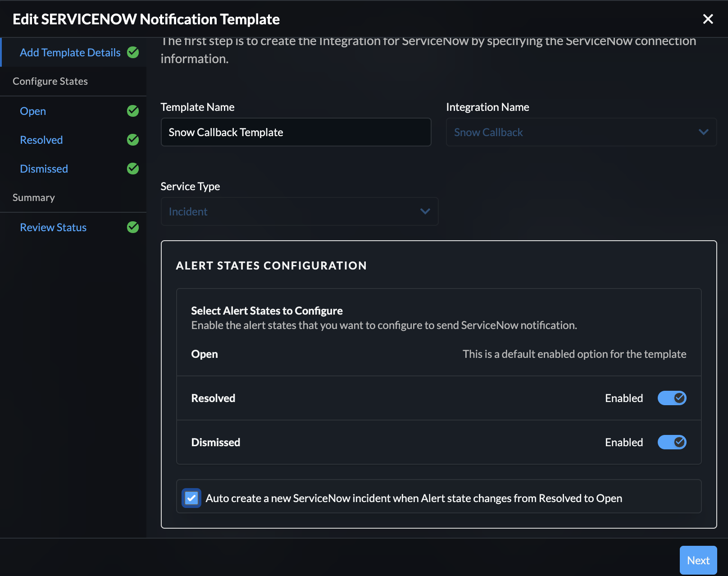The height and width of the screenshot is (576, 728).
Task: Select the Dismissed step in sidebar
Action: 44,169
